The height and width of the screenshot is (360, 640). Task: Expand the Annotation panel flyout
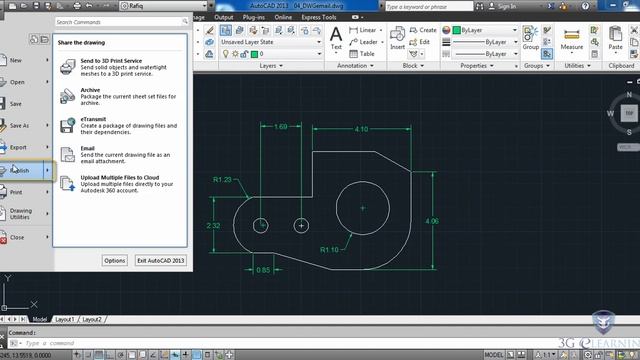pyautogui.click(x=355, y=66)
